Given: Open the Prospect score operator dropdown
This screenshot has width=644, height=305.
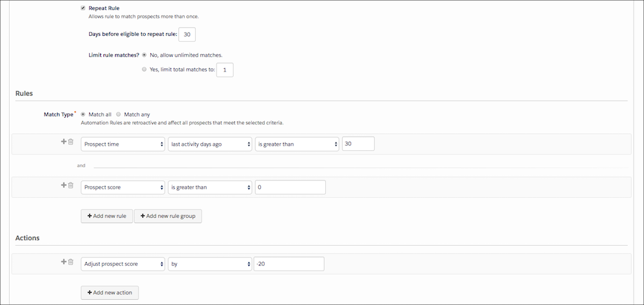Looking at the screenshot, I should pos(210,187).
